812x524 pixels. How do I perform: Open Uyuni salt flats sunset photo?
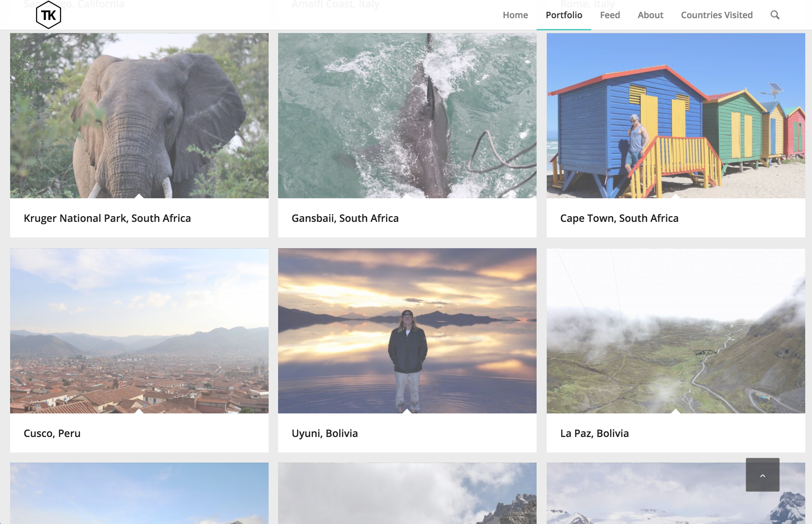(407, 331)
